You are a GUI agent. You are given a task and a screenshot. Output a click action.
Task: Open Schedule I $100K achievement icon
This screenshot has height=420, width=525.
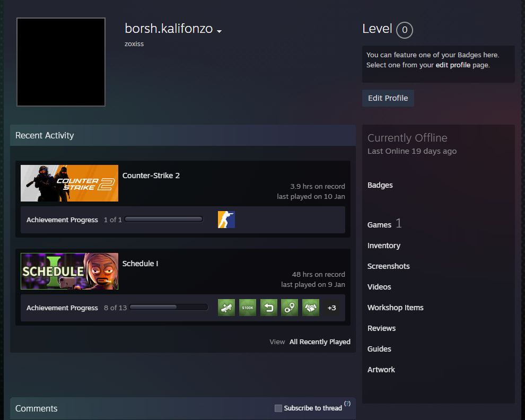tap(248, 308)
